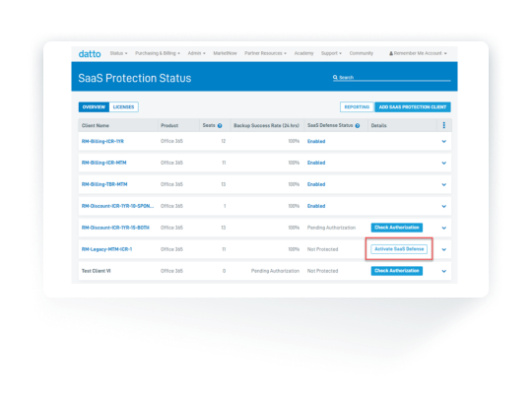Image resolution: width=532 pixels, height=399 pixels.
Task: Open client RM-Billing-TBR-MTM
Action: coord(104,184)
